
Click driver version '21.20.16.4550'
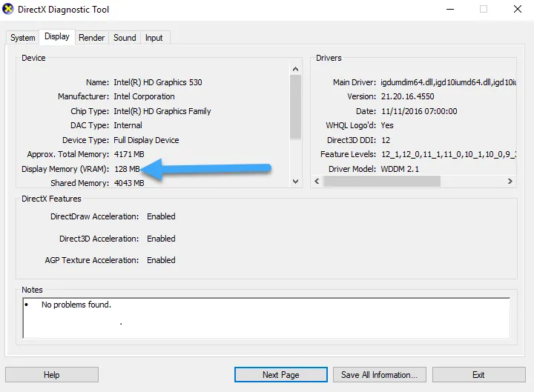pyautogui.click(x=408, y=96)
